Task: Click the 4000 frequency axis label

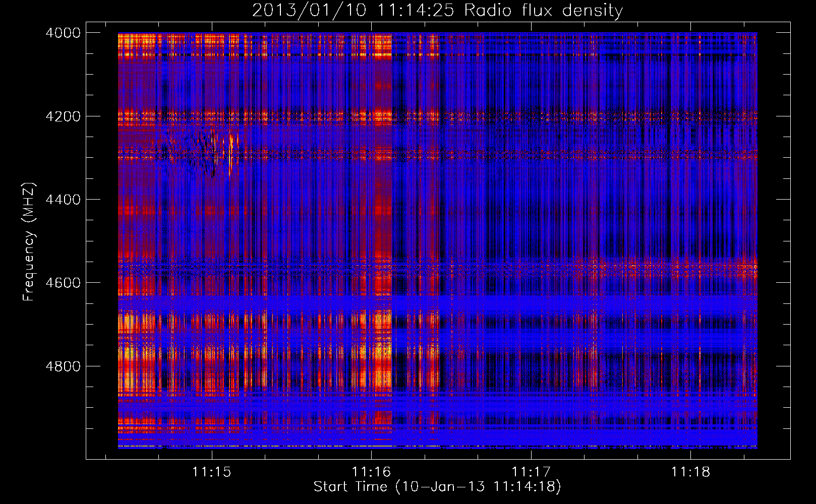Action: click(x=63, y=33)
